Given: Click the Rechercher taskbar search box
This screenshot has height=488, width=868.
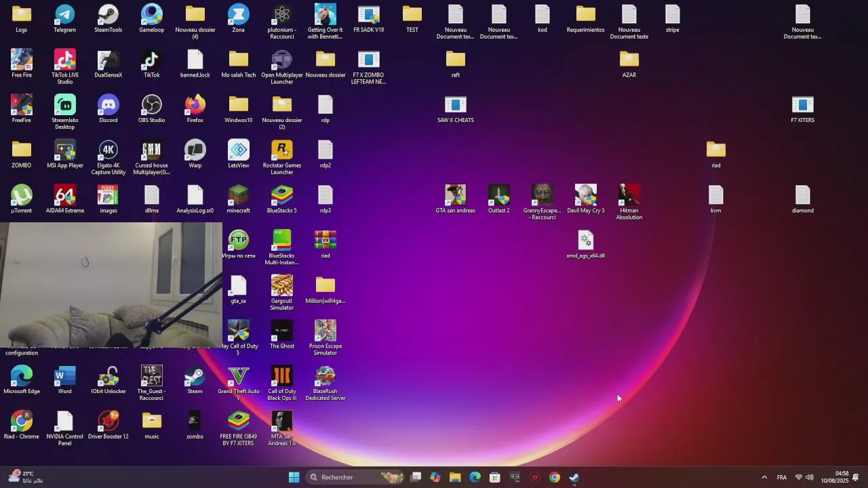Looking at the screenshot, I should [356, 477].
